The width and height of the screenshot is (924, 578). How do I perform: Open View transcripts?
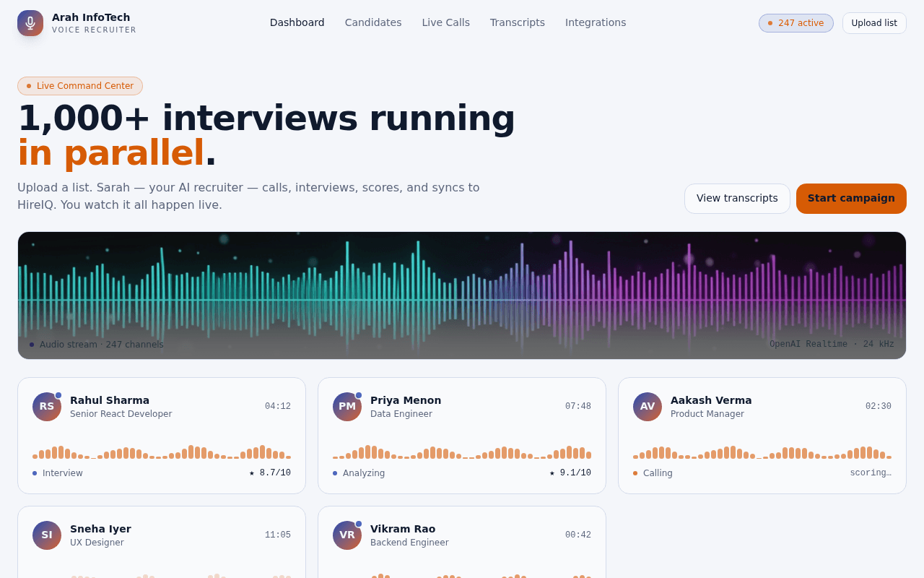pyautogui.click(x=737, y=199)
